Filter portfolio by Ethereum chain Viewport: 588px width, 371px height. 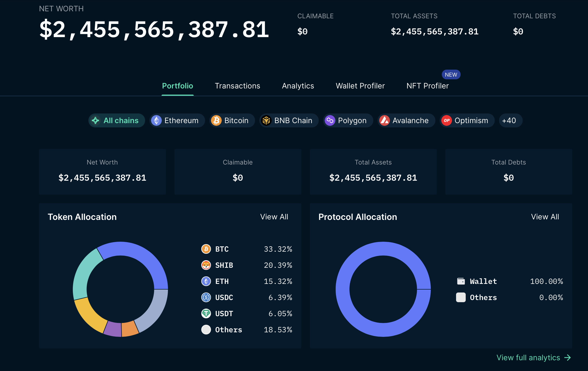tap(177, 120)
